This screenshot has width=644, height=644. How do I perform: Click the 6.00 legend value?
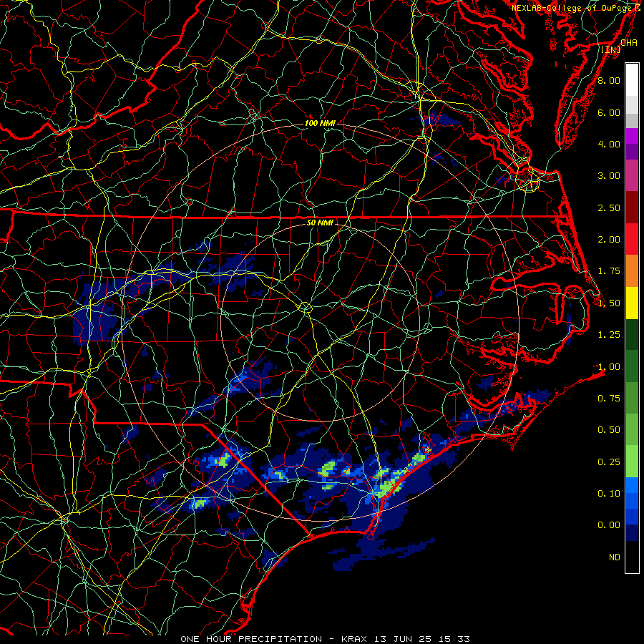609,112
